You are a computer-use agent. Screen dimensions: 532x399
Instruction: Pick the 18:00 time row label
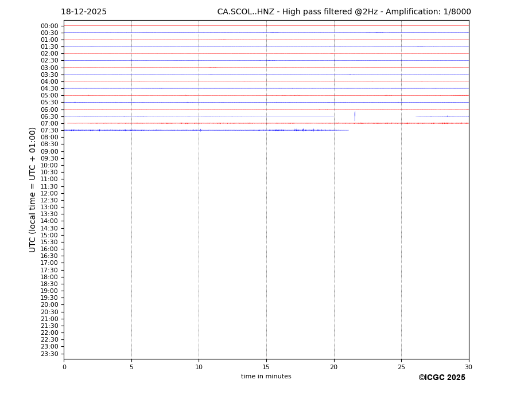[x=49, y=277]
